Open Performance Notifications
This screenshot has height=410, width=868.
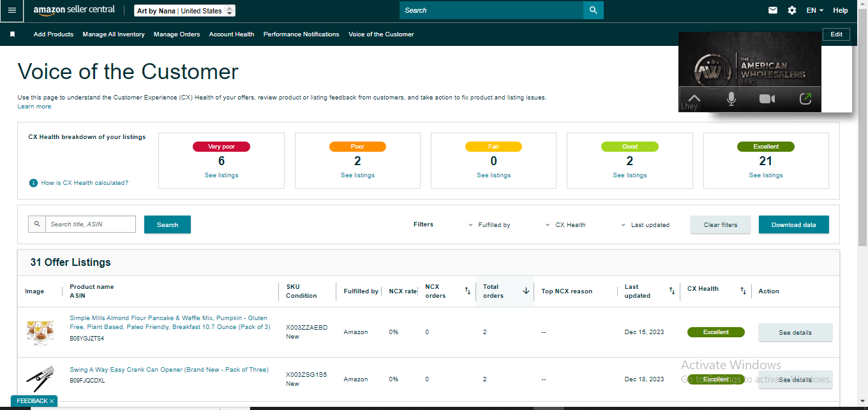(301, 34)
